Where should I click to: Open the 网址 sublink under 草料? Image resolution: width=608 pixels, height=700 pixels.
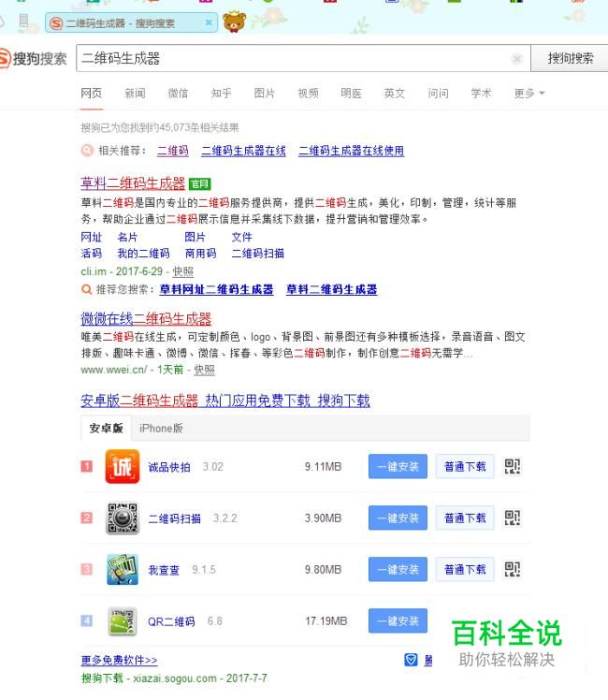click(x=92, y=237)
